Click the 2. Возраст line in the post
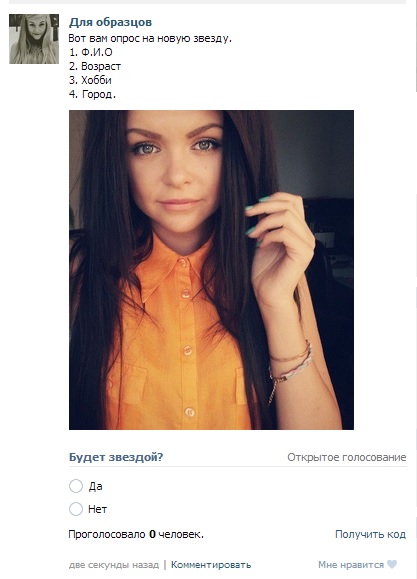 point(95,66)
